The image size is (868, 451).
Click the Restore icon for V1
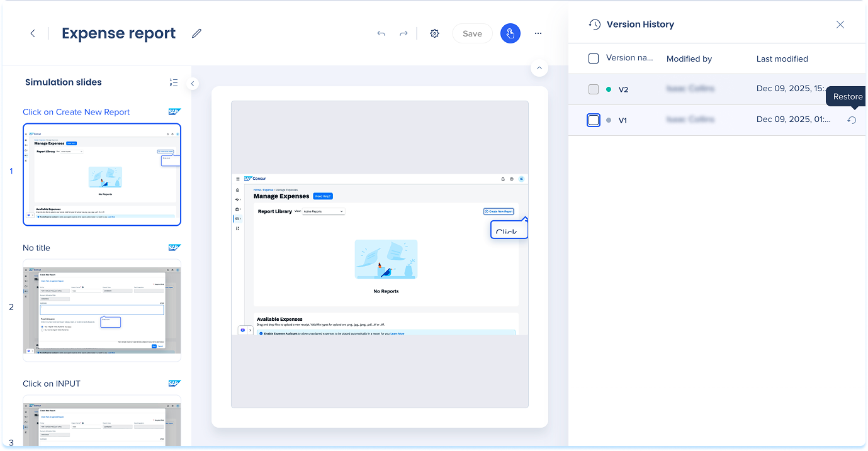(852, 120)
